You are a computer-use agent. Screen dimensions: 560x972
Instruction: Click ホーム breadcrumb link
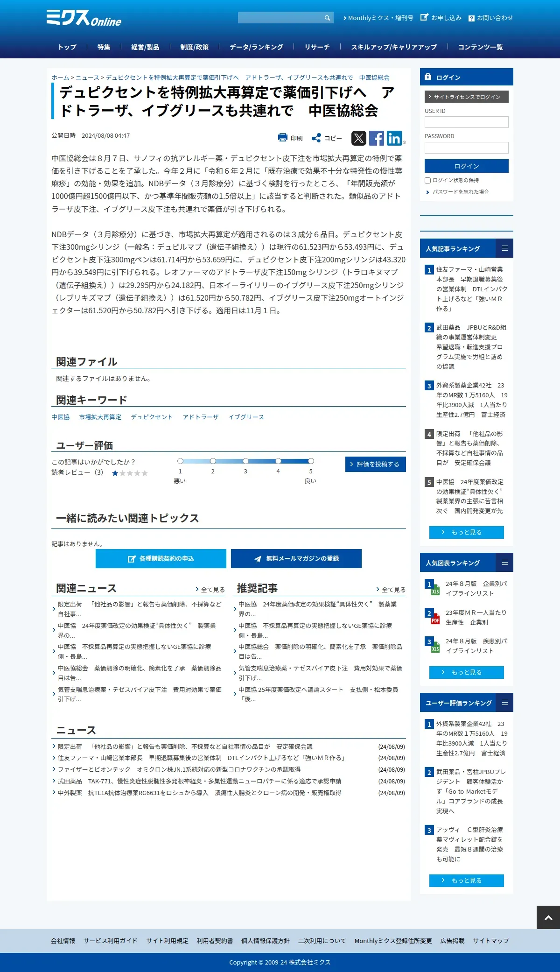60,77
